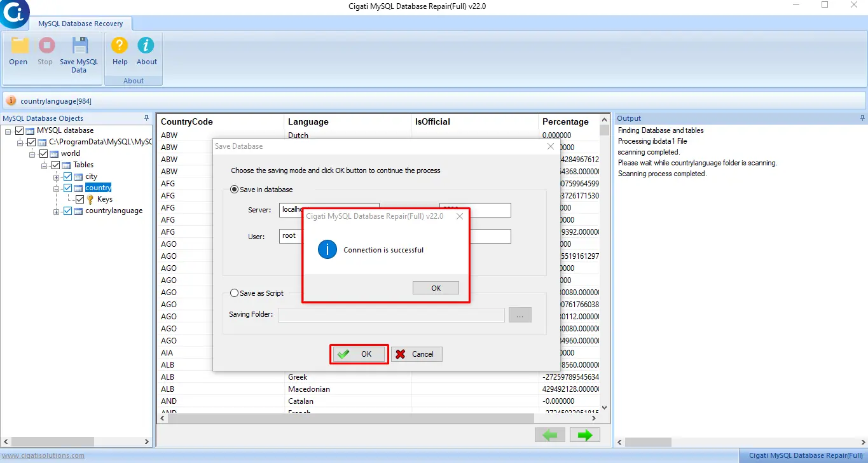This screenshot has height=463, width=868.
Task: Click the orange info icon beside countrylanguage[984]
Action: point(11,100)
